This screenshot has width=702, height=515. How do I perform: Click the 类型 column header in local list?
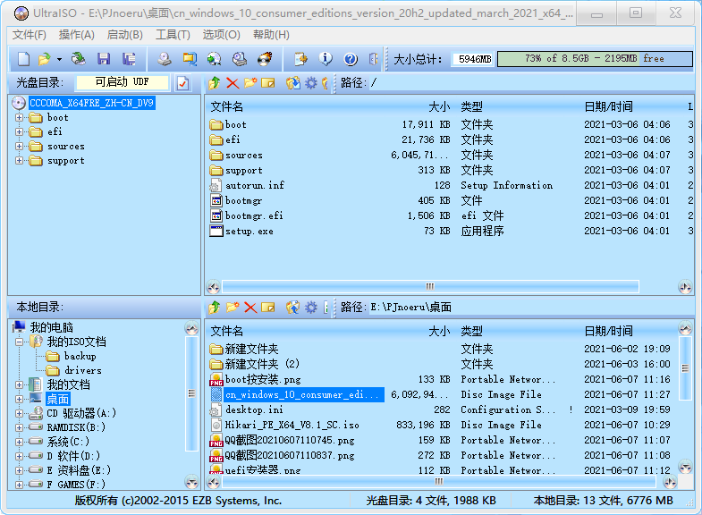[x=472, y=331]
